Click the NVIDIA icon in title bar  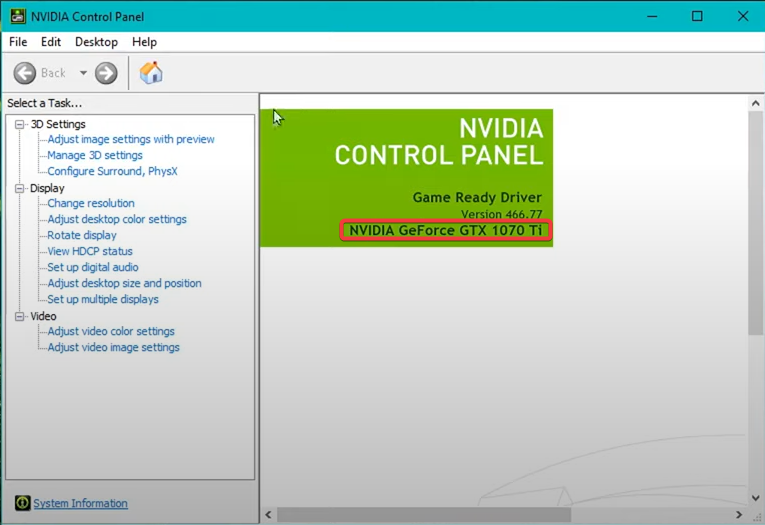[18, 16]
